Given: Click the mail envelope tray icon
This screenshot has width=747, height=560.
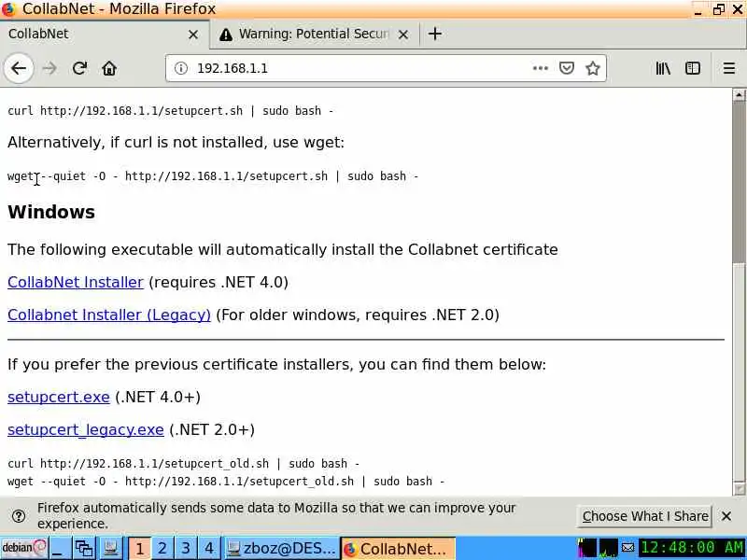Looking at the screenshot, I should pyautogui.click(x=628, y=548).
